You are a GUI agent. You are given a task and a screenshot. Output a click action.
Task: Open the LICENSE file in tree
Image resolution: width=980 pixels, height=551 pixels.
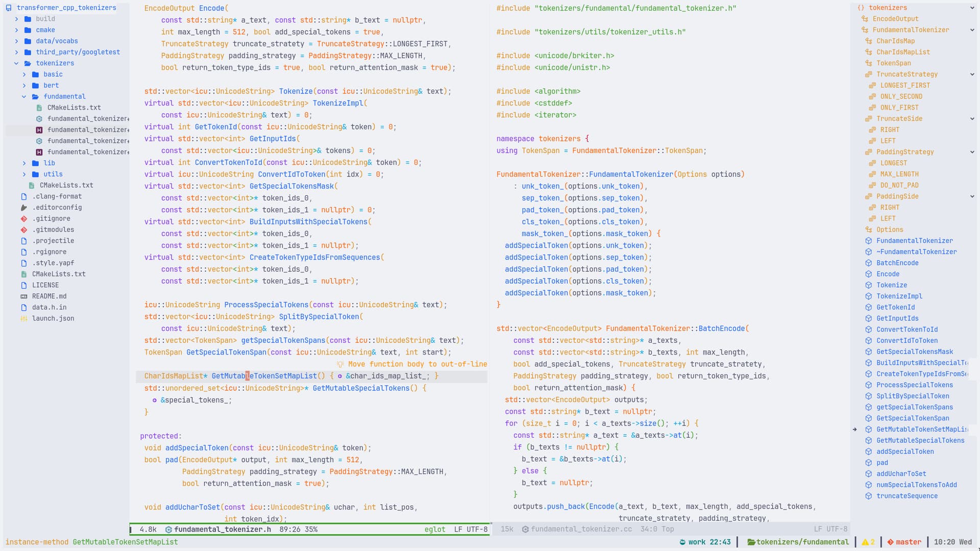pos(45,285)
